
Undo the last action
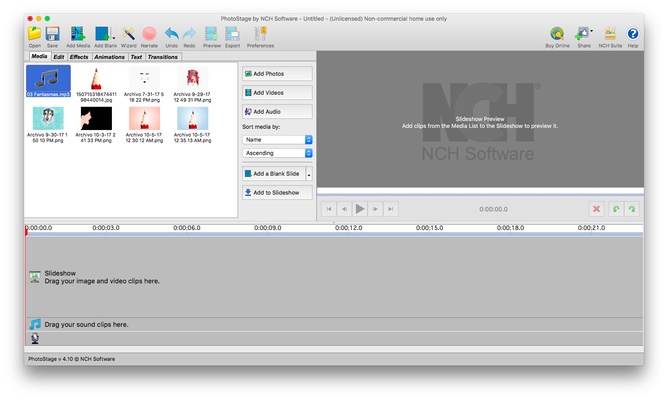171,36
